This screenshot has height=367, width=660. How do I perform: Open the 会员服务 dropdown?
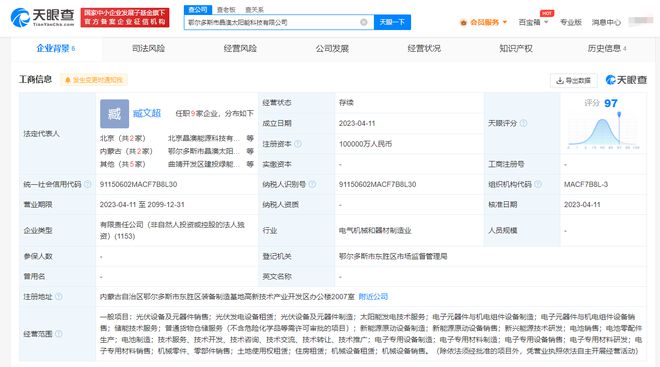coord(484,22)
